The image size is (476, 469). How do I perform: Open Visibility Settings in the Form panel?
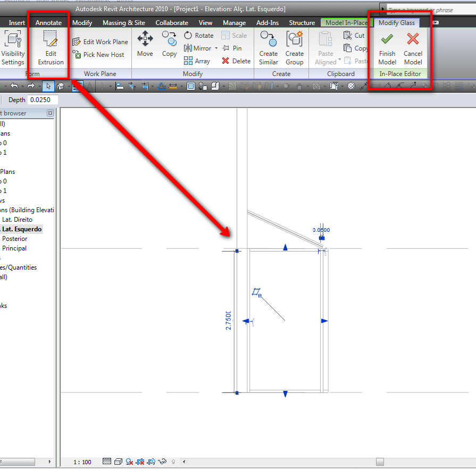pos(13,48)
